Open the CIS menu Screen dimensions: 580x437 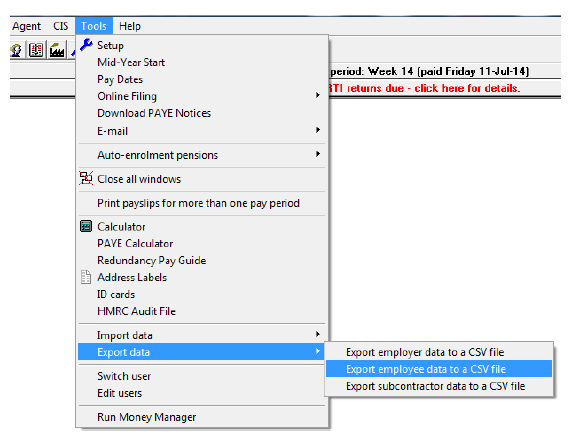(61, 26)
